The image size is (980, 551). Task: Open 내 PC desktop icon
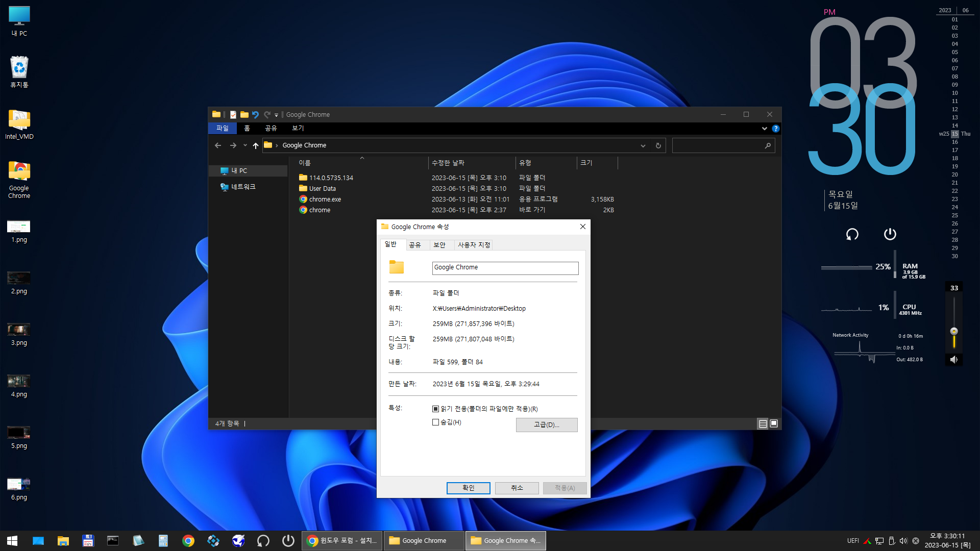click(19, 21)
